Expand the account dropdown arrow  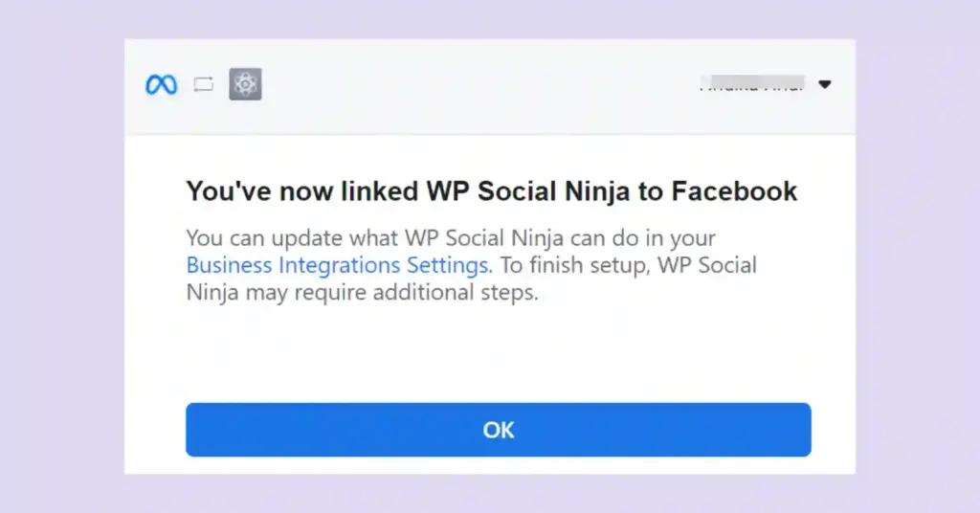tap(825, 84)
